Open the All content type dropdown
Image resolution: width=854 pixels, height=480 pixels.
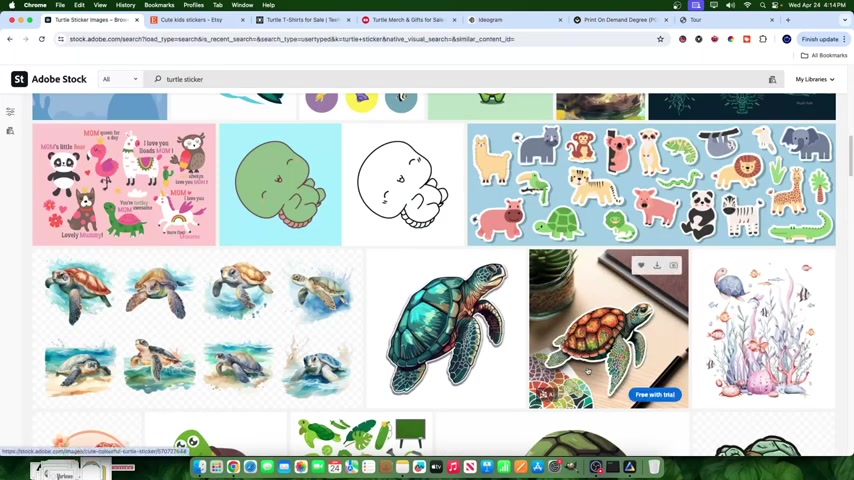120,79
